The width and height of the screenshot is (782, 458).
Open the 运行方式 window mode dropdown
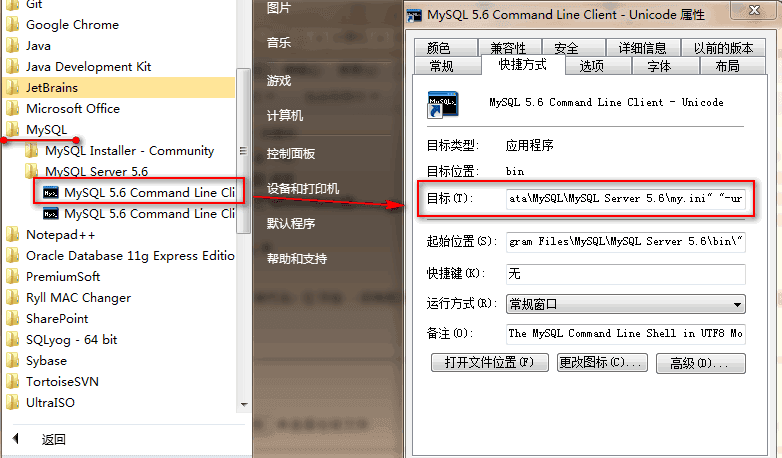(x=625, y=304)
